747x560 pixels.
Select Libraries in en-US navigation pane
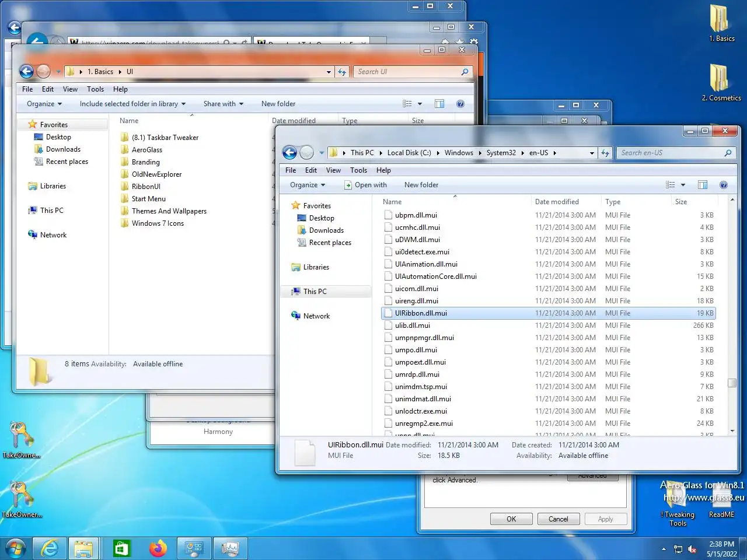click(x=316, y=267)
